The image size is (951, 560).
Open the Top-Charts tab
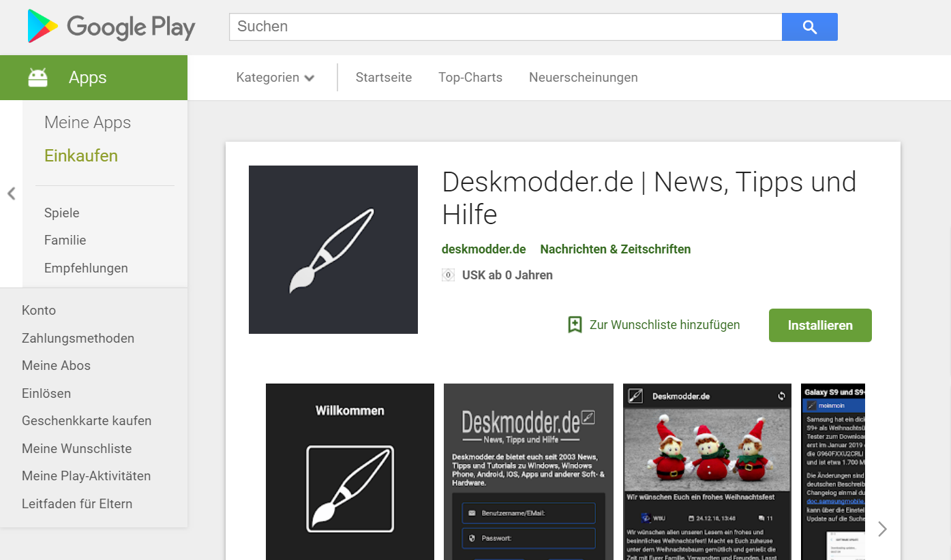470,78
